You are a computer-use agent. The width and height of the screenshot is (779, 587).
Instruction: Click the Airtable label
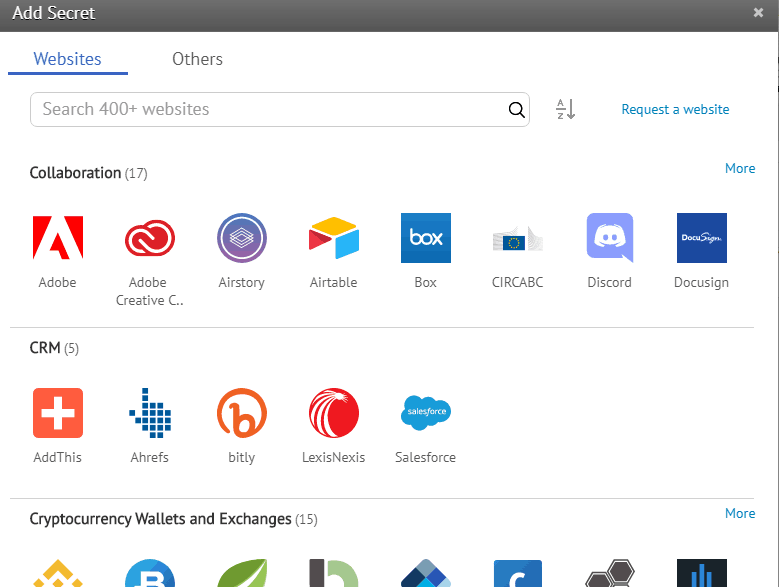coord(334,283)
